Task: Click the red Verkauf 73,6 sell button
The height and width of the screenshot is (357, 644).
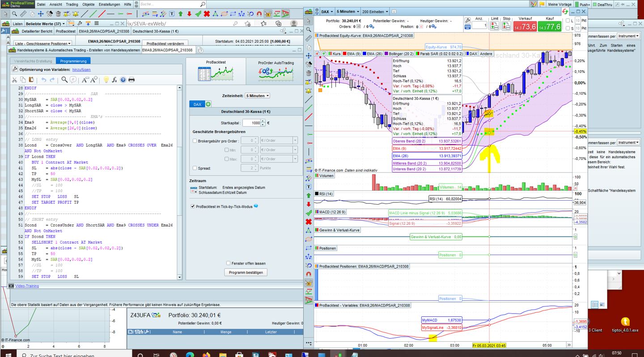Action: coord(525,26)
